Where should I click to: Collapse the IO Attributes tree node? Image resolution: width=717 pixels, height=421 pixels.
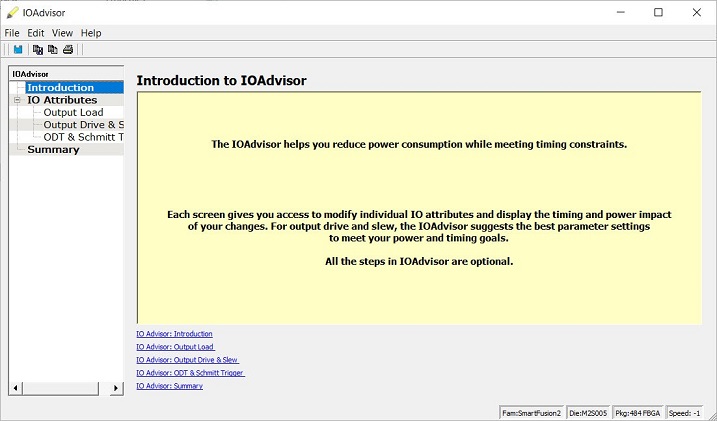[x=17, y=100]
